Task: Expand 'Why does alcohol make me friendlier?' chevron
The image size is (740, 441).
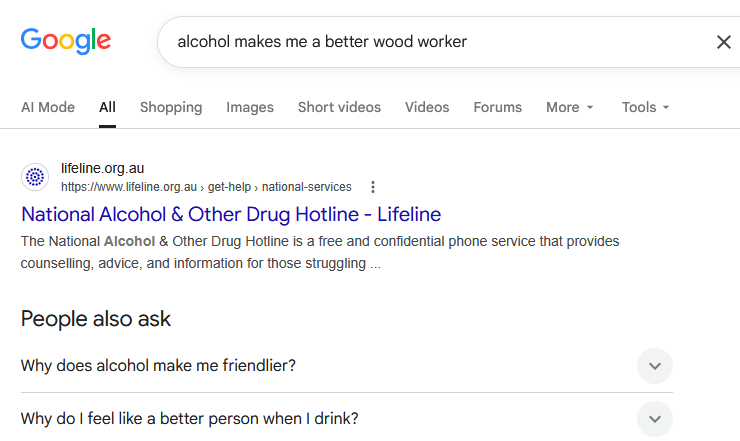Action: (x=655, y=366)
